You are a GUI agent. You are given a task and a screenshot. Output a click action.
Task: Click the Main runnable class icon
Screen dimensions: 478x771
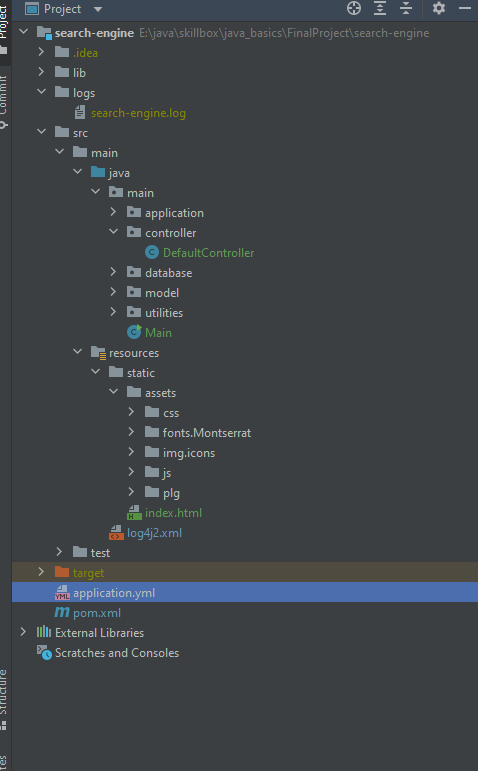pyautogui.click(x=134, y=332)
